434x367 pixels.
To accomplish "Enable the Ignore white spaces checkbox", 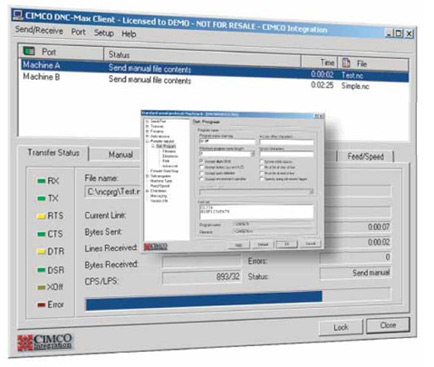I will 262,162.
